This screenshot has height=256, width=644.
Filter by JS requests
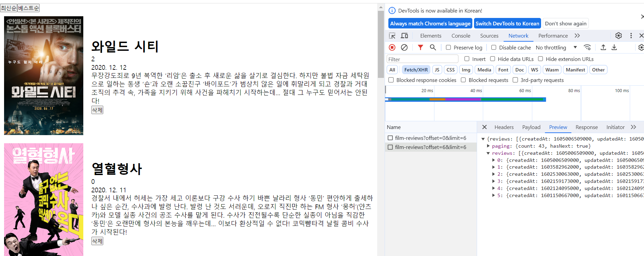pyautogui.click(x=437, y=70)
